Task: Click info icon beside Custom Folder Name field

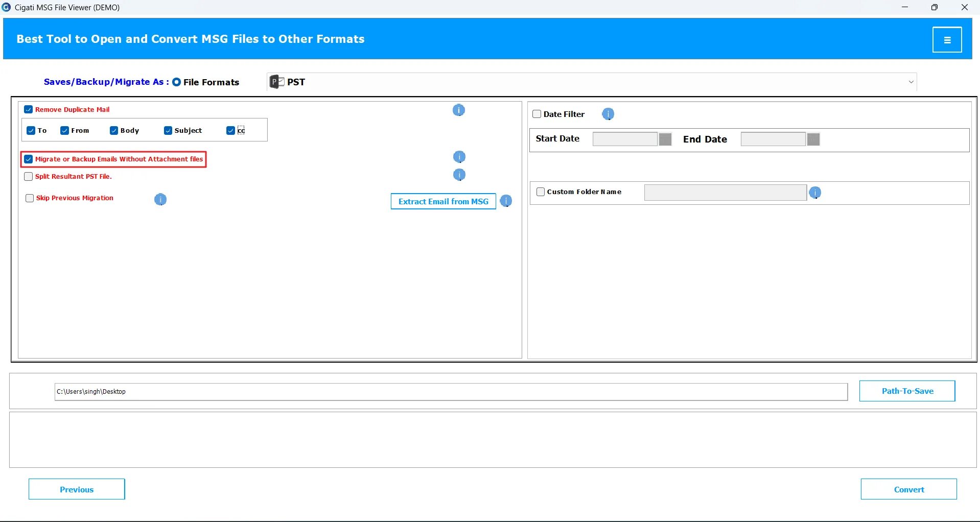Action: (x=815, y=193)
